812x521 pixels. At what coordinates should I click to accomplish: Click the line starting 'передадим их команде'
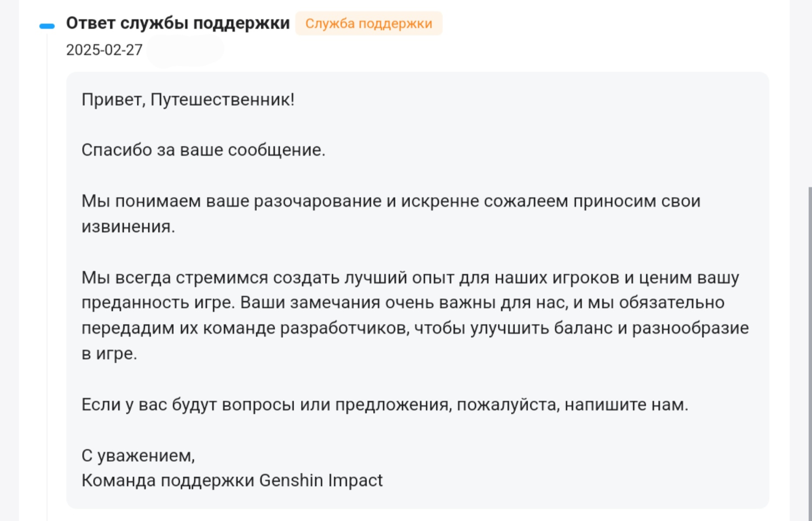click(x=415, y=328)
